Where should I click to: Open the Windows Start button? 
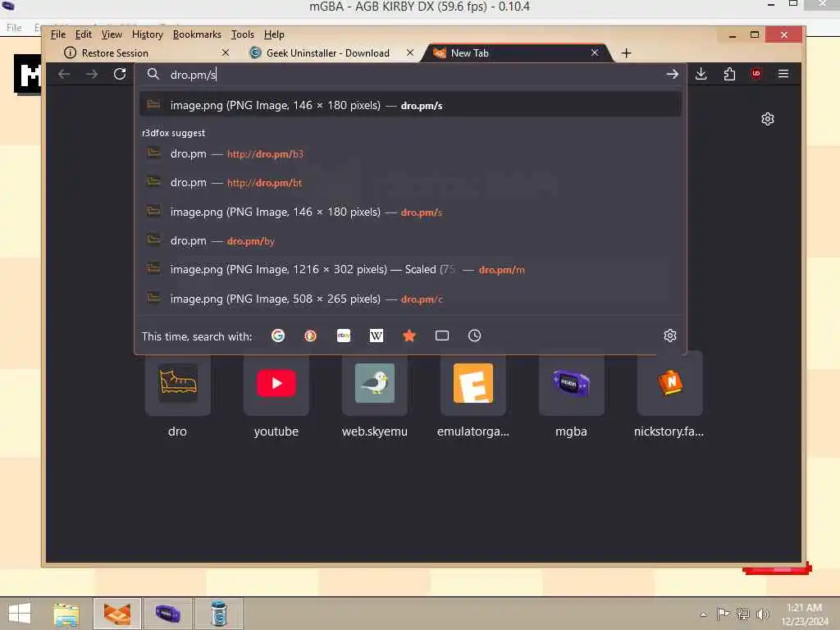coord(21,614)
